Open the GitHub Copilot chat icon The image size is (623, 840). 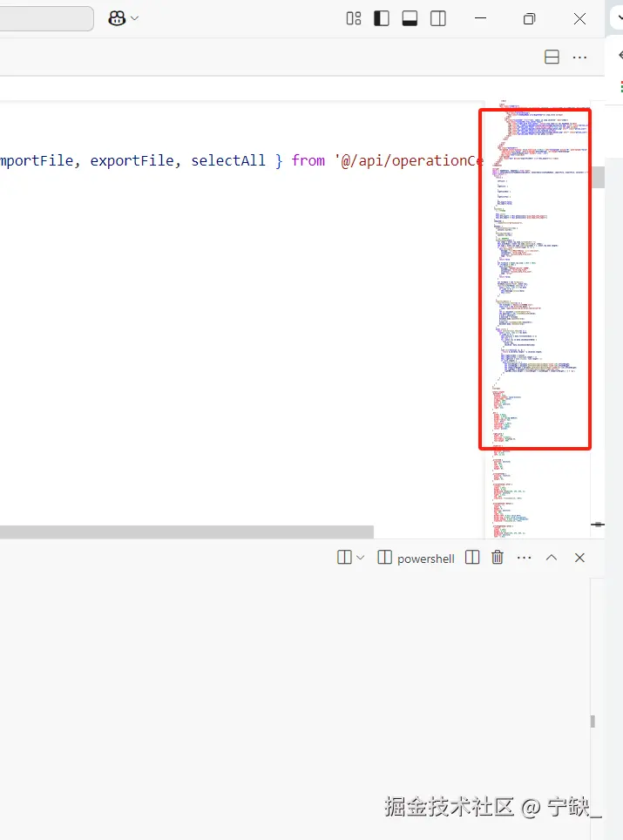[117, 18]
